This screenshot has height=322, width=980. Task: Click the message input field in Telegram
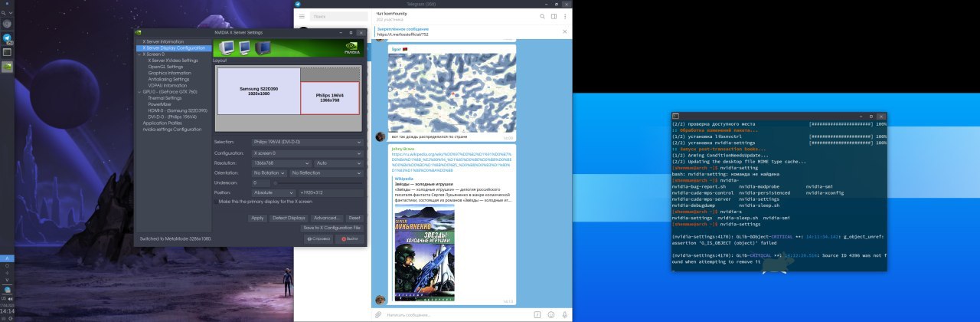click(x=456, y=314)
